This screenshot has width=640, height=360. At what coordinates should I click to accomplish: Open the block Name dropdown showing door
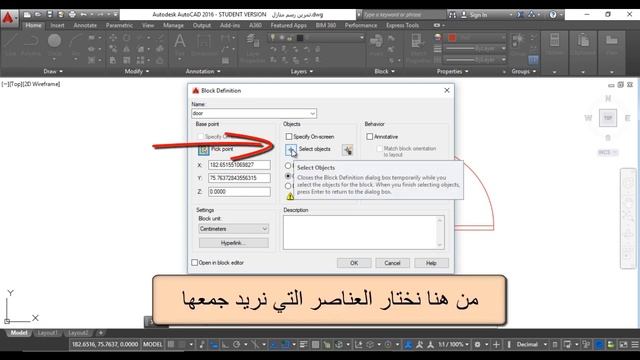coord(312,113)
